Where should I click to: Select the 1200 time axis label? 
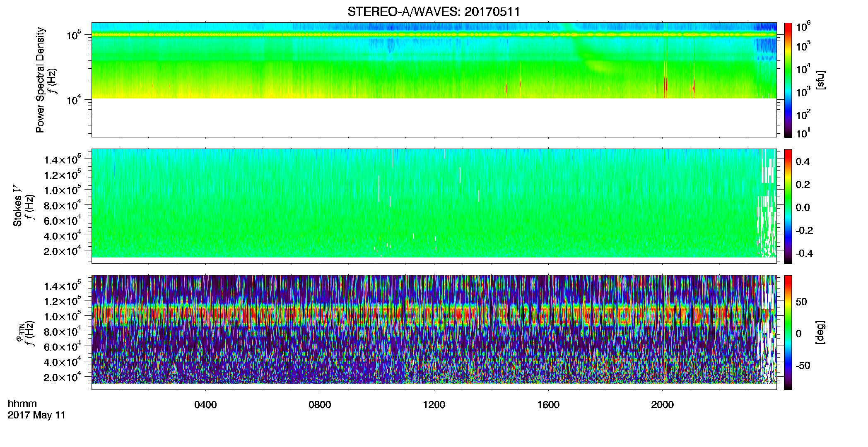pyautogui.click(x=434, y=405)
